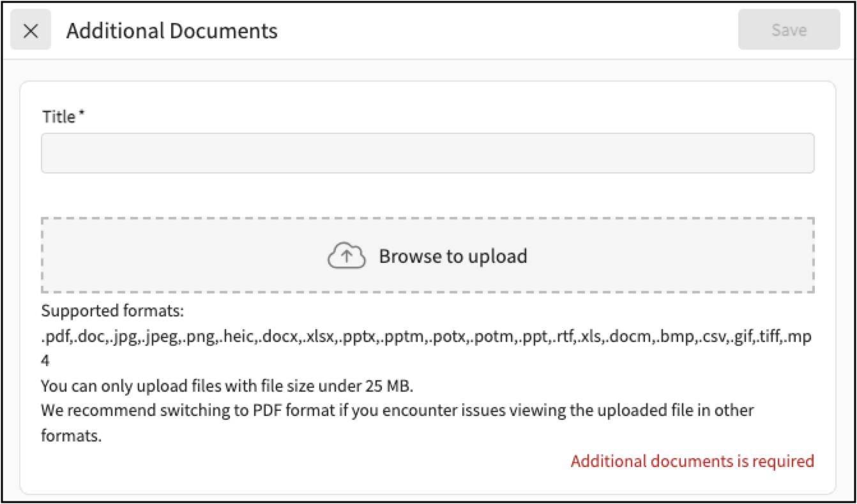Click the Supported formats heading text
Viewport: 857px width, 504px height.
click(112, 312)
